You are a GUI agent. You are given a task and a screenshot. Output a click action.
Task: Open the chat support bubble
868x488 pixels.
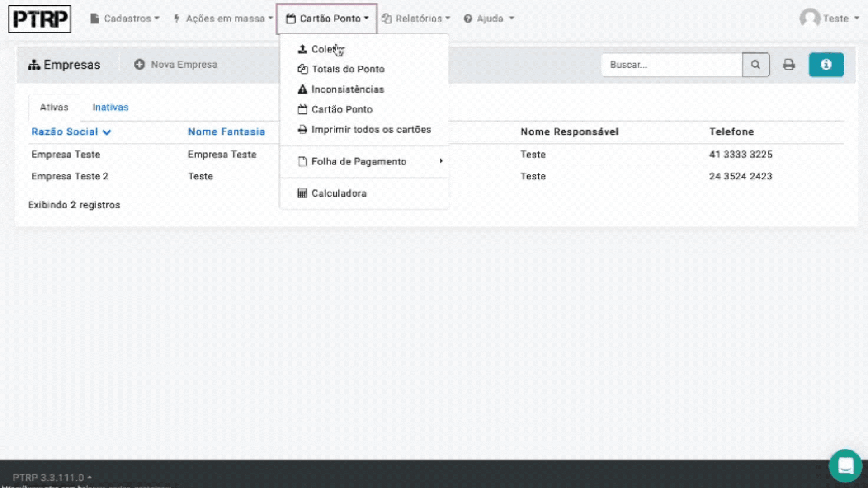pos(845,465)
